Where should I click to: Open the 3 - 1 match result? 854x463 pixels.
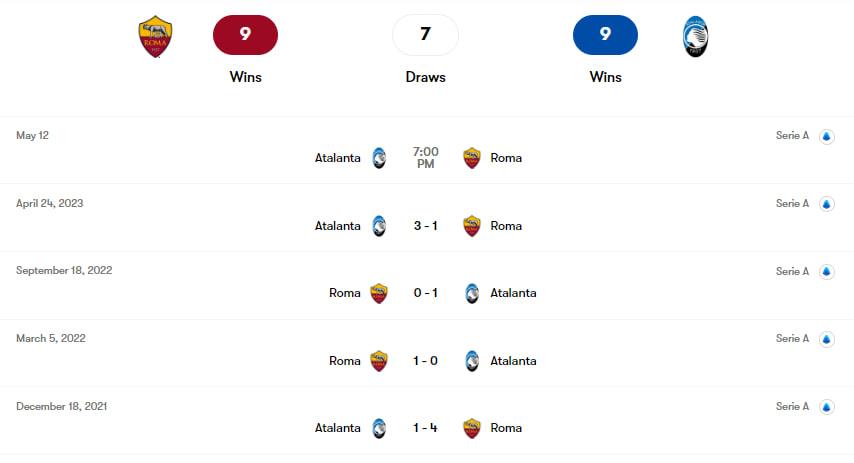coord(426,226)
